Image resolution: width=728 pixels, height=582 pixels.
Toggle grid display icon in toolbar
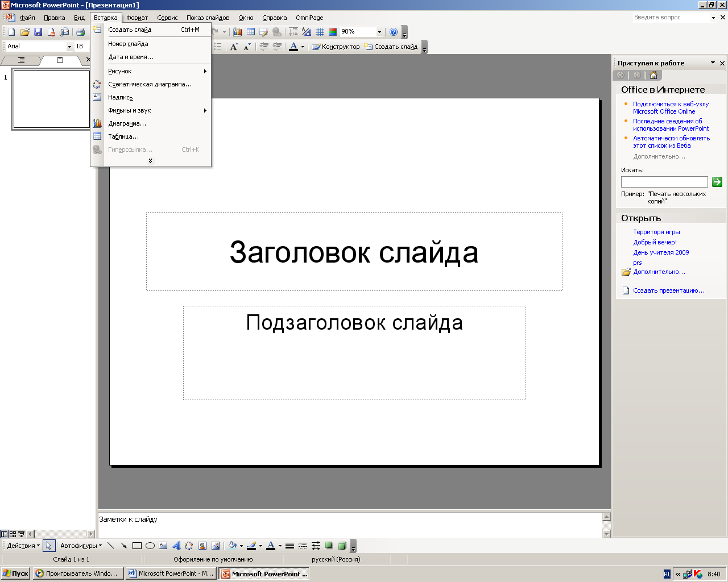pyautogui.click(x=320, y=32)
